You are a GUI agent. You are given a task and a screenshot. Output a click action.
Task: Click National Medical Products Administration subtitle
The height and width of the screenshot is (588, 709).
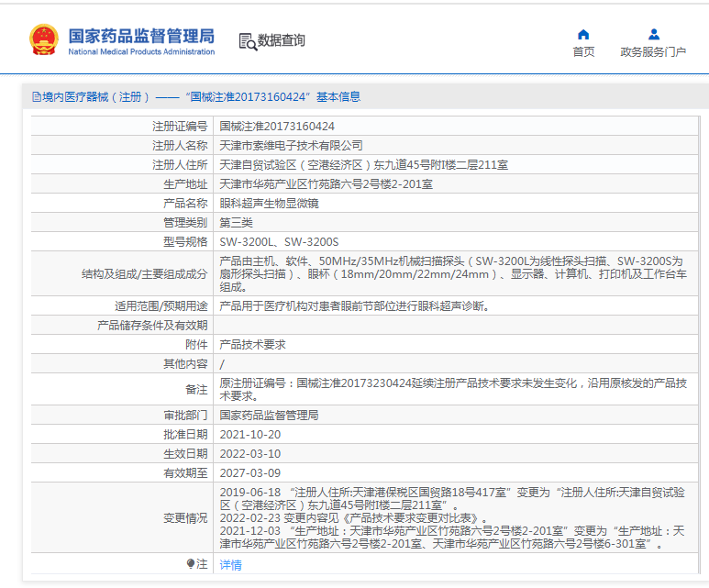point(141,51)
